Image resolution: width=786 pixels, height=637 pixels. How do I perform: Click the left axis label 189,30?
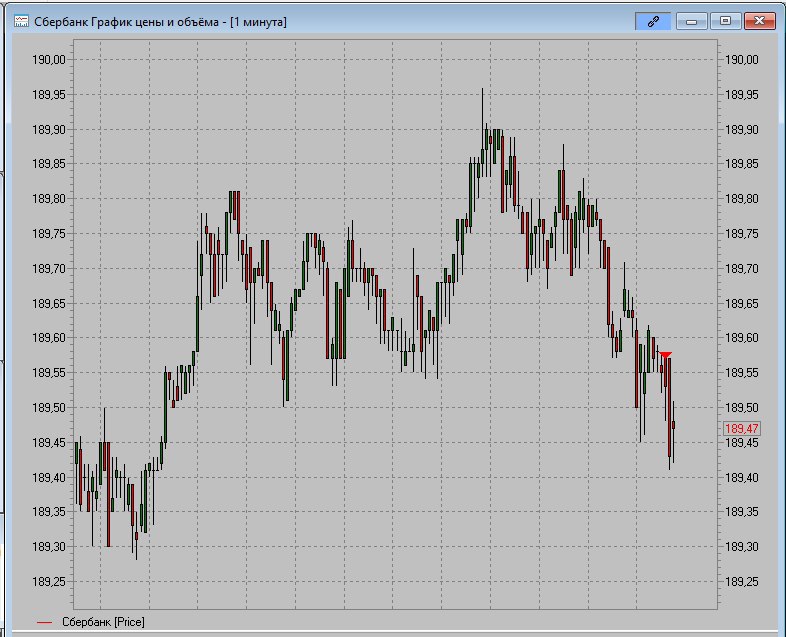[x=49, y=547]
